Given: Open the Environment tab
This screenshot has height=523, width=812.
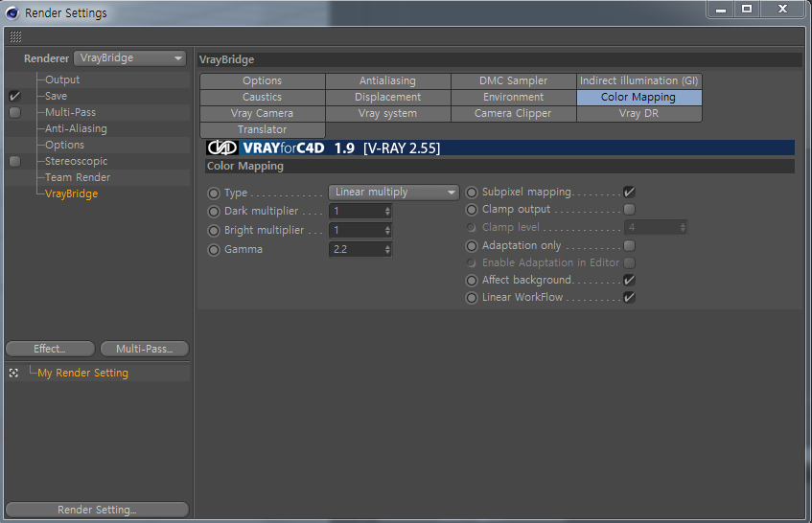Looking at the screenshot, I should coord(513,98).
